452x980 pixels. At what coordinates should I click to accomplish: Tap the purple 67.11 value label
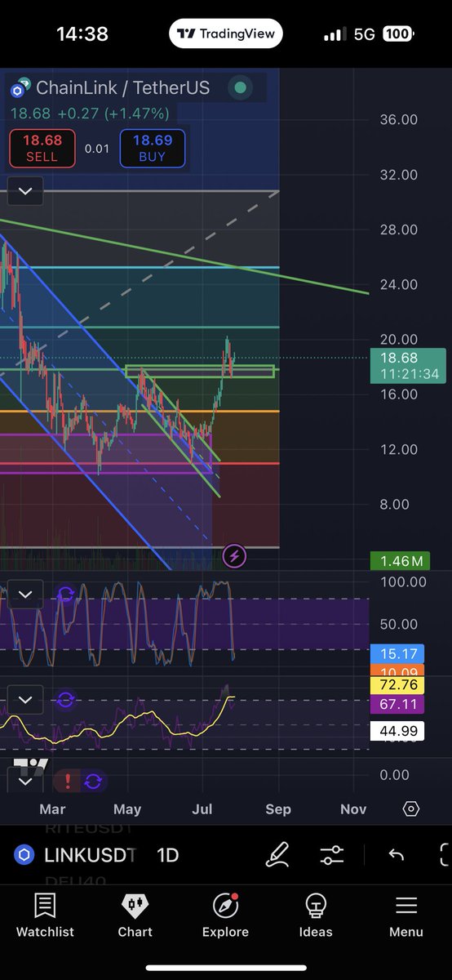399,704
